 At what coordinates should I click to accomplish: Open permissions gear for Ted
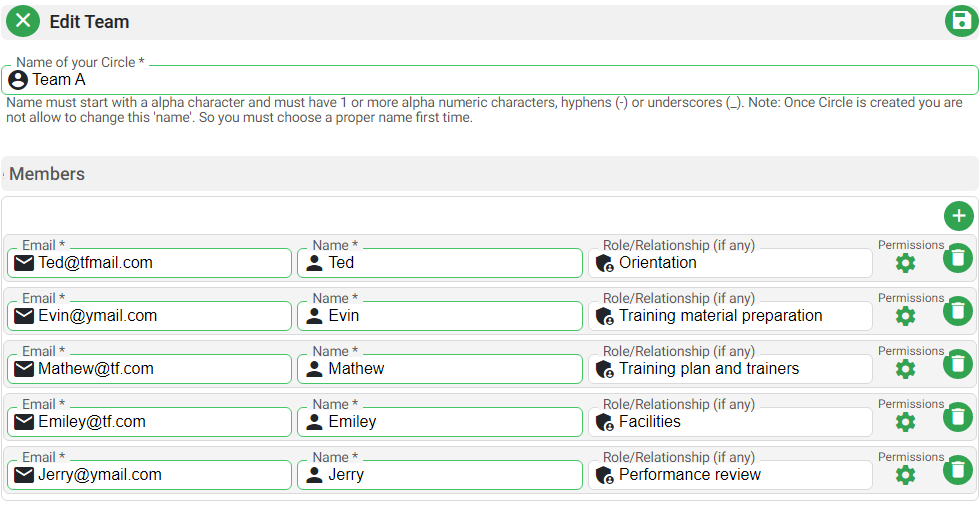tap(905, 263)
